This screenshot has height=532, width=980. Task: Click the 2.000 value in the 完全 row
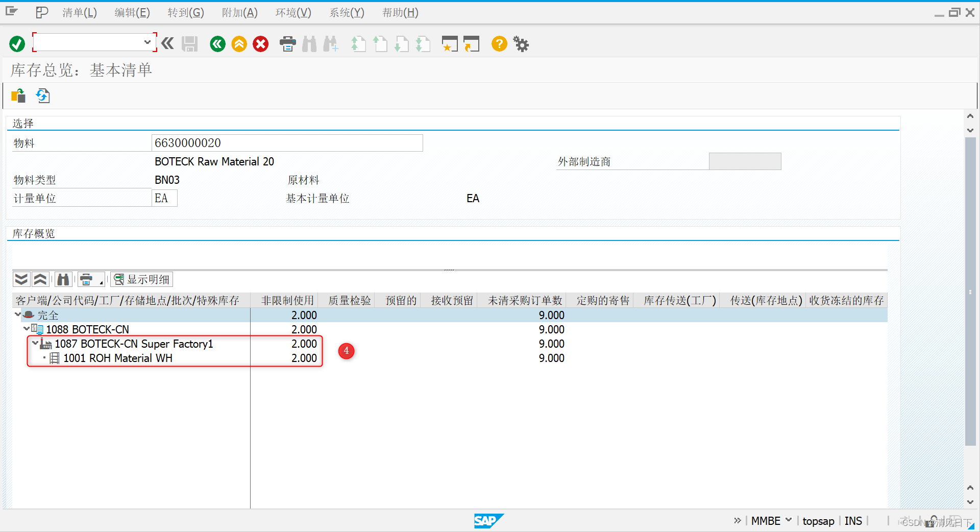click(x=304, y=315)
